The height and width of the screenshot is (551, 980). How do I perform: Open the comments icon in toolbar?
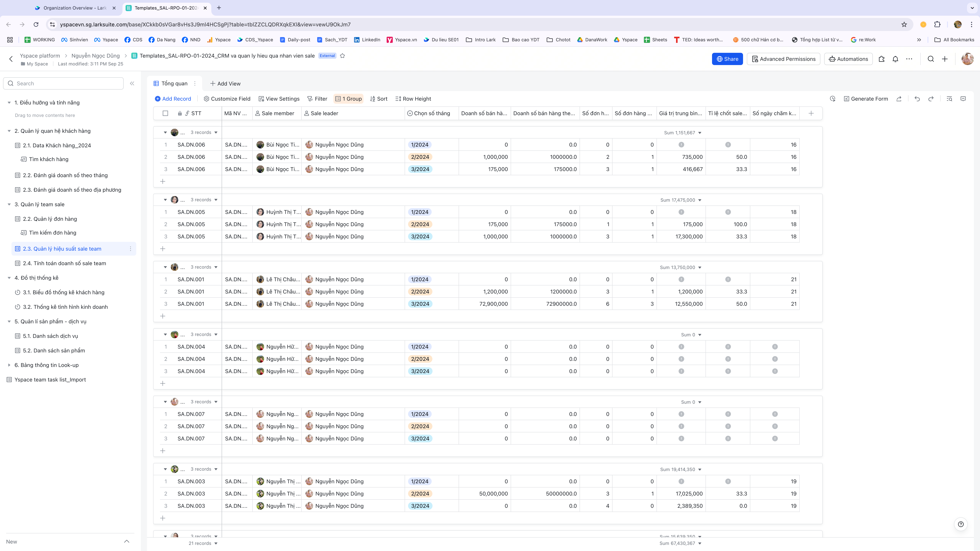pos(963,99)
